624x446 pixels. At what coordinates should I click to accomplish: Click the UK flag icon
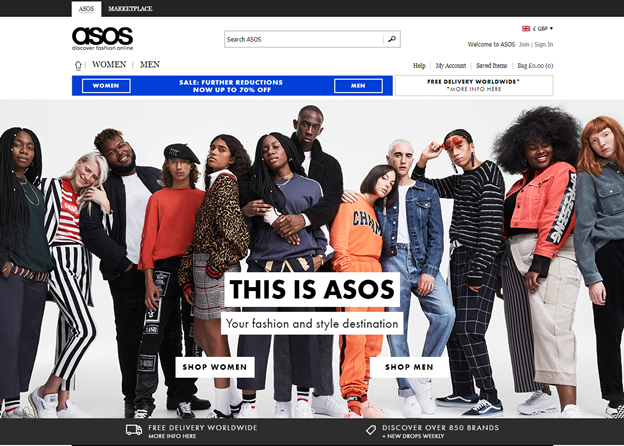pos(526,29)
